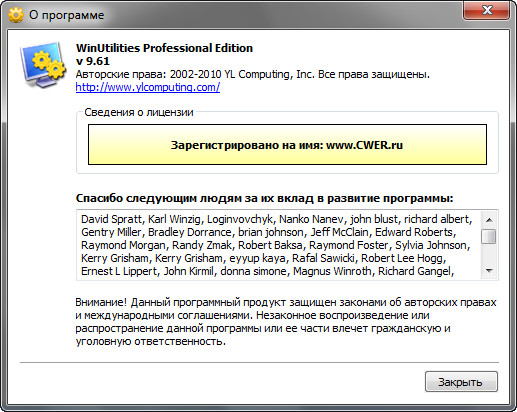
Task: Click the gear icon in the title bar
Action: coord(16,15)
